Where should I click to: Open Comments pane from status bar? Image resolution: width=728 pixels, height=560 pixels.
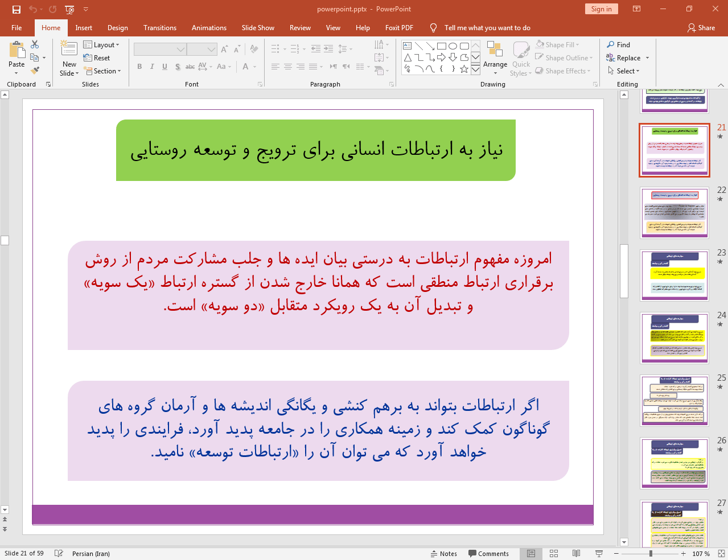click(488, 553)
